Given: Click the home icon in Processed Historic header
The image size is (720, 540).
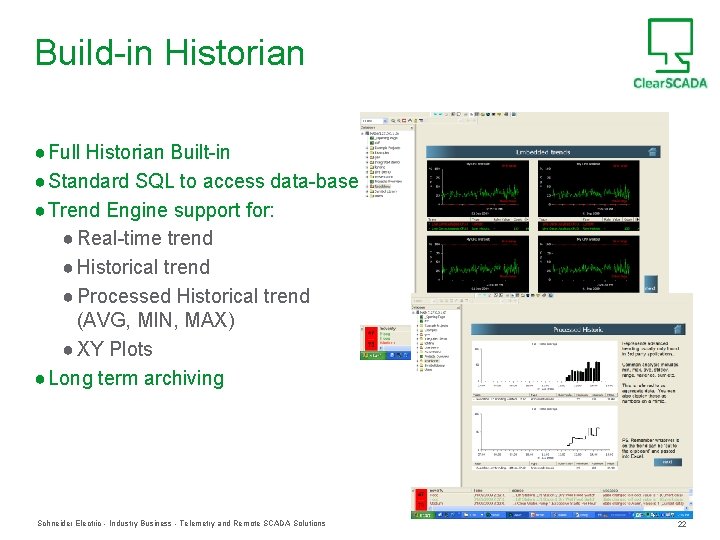Looking at the screenshot, I should pos(678,329).
